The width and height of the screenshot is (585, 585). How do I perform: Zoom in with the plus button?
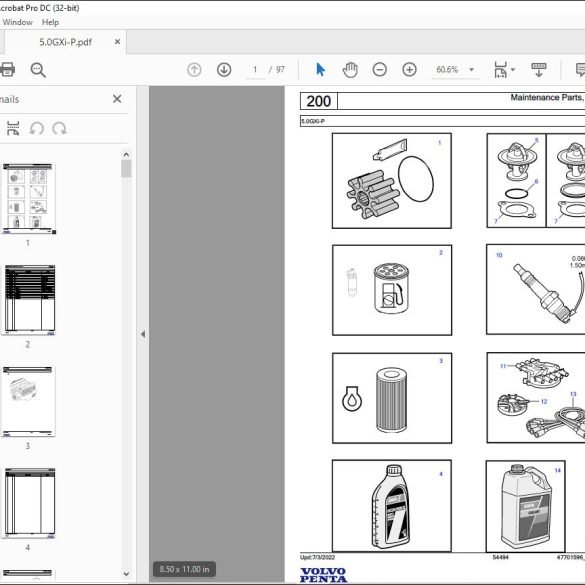pos(409,70)
